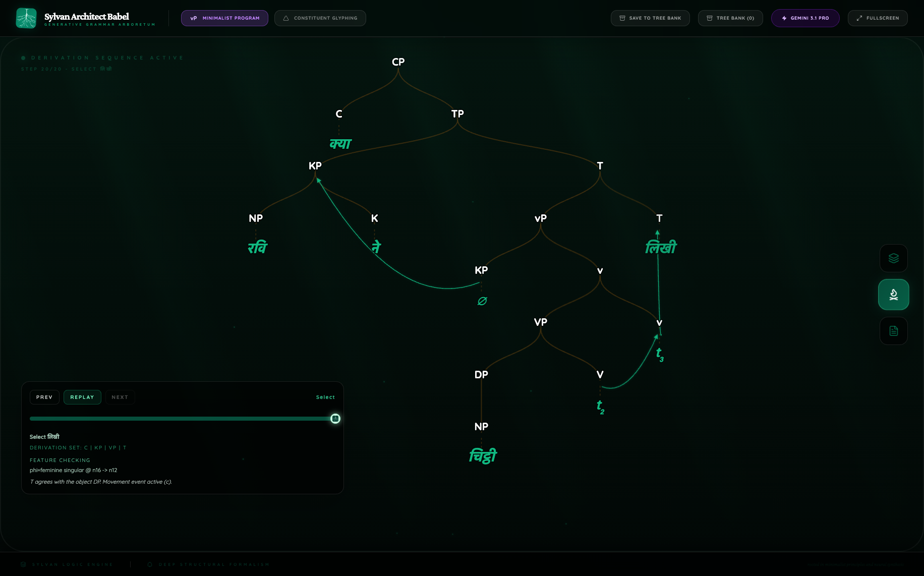Switch to Constituent Glyphing mode
This screenshot has height=576, width=924.
click(320, 18)
